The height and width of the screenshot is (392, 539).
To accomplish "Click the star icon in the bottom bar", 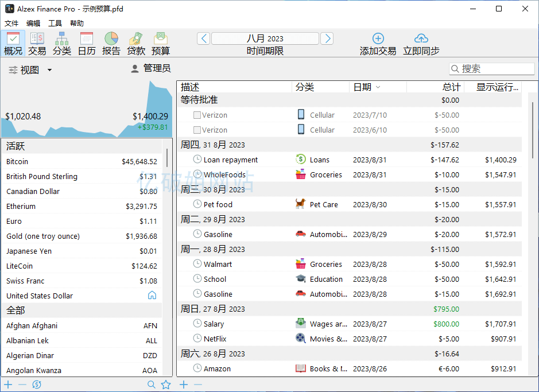I will pyautogui.click(x=165, y=385).
